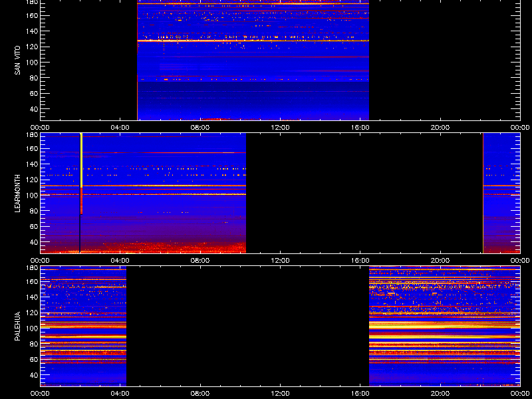Click 12:00 time label under San Vito plot
The width and height of the screenshot is (532, 399).
pos(280,128)
